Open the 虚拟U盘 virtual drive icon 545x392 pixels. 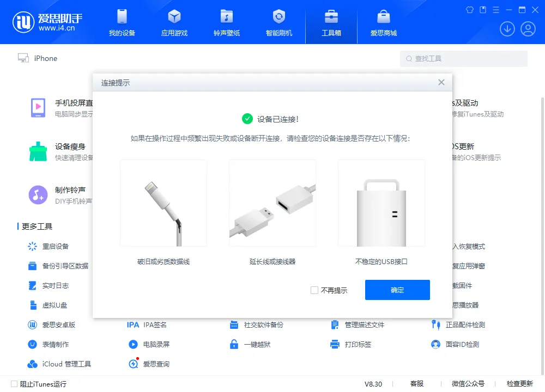pos(33,305)
